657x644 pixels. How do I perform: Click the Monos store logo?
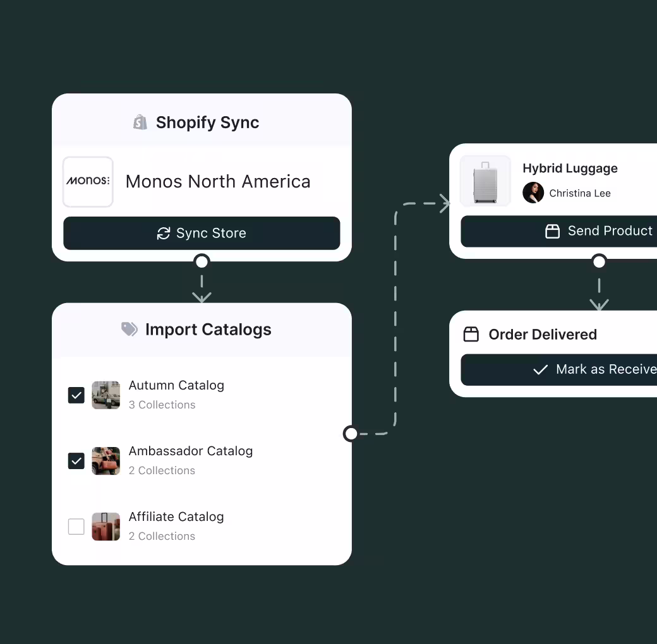click(x=88, y=182)
